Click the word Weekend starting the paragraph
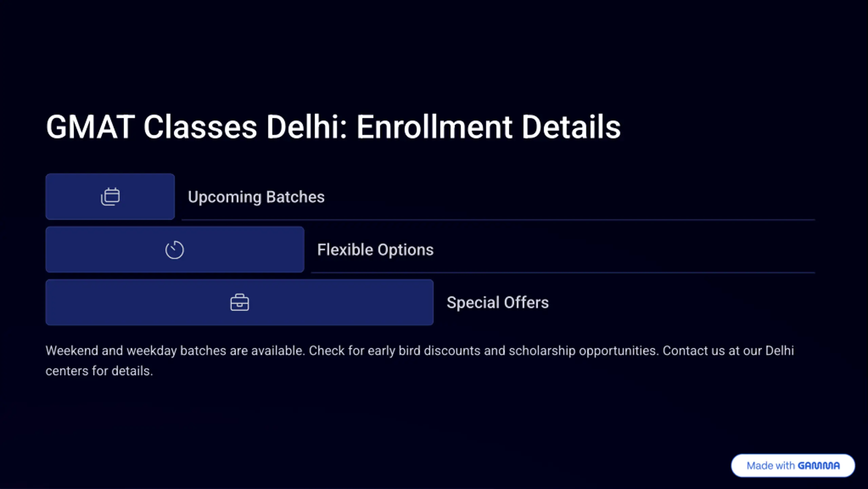868x489 pixels. (72, 351)
